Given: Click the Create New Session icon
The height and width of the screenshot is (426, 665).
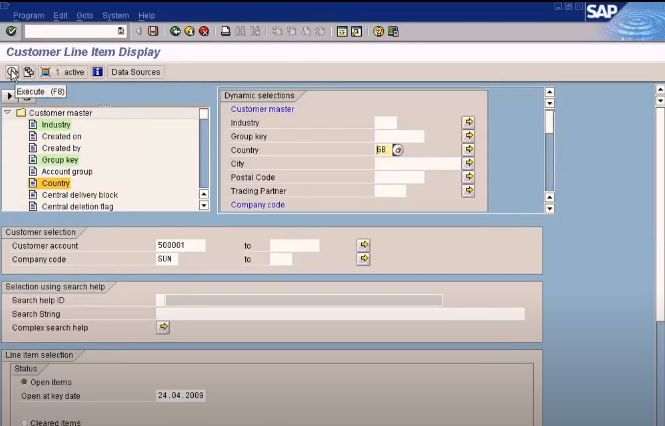Looking at the screenshot, I should click(342, 31).
